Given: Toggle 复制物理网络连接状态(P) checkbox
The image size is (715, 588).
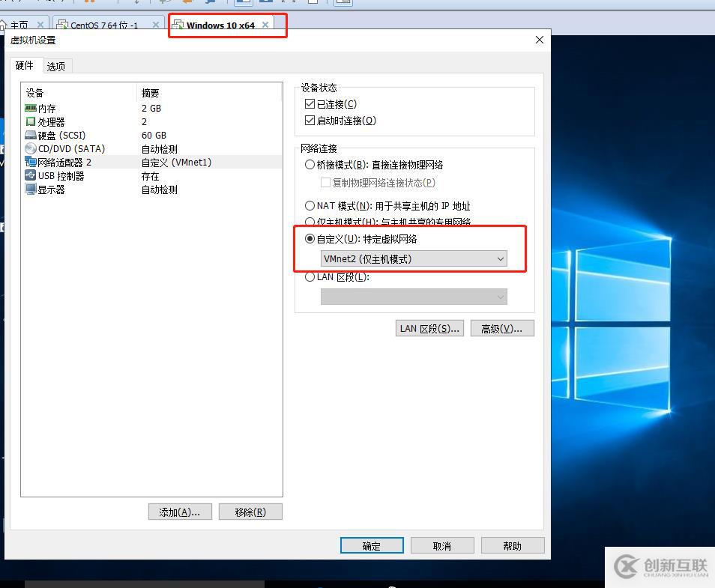Looking at the screenshot, I should coord(325,182).
